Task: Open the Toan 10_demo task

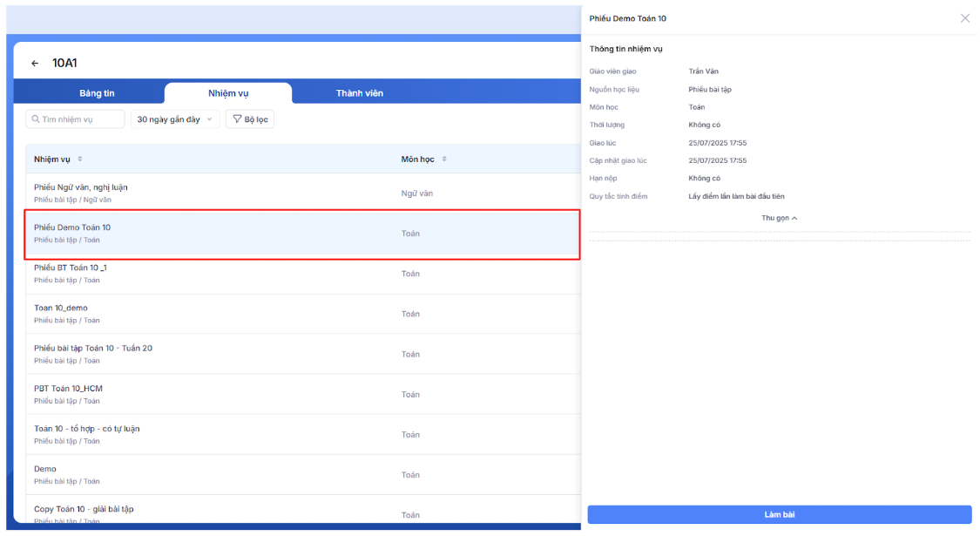Action: point(61,308)
